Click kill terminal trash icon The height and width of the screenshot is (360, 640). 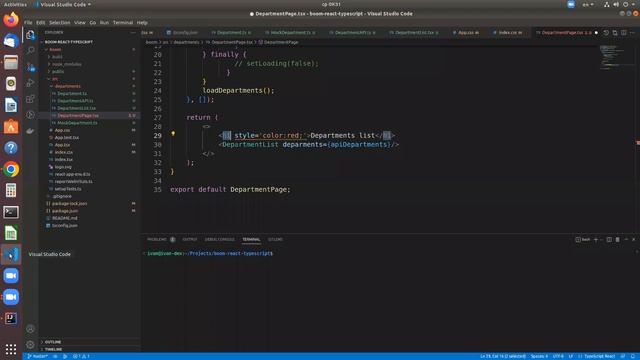pos(618,240)
